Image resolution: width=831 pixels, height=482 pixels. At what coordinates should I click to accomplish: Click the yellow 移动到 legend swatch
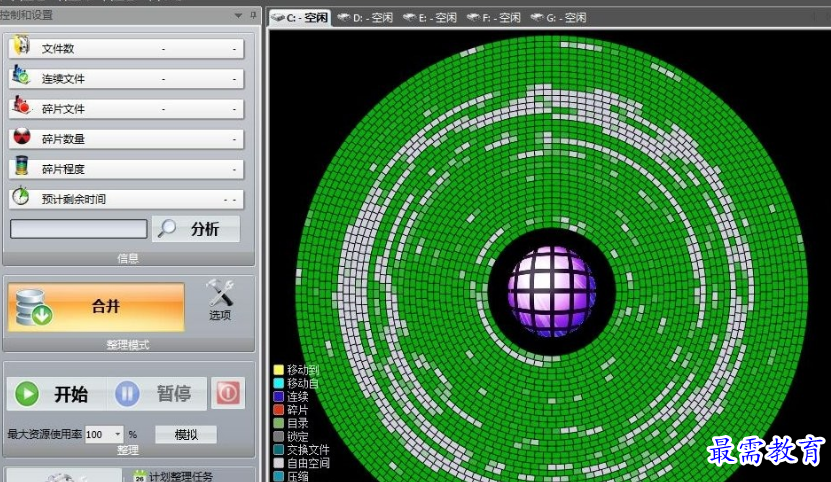[x=278, y=370]
